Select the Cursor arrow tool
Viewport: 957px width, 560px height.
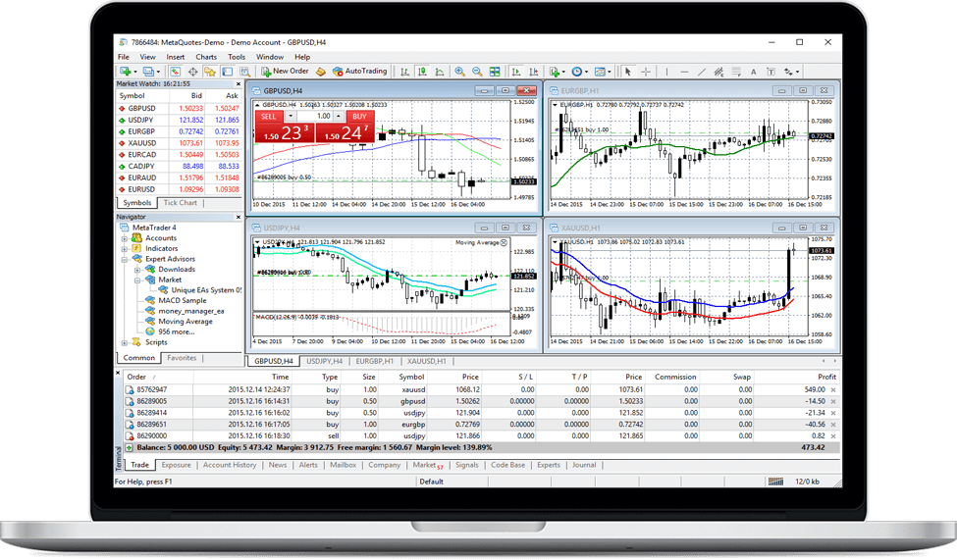[x=628, y=72]
